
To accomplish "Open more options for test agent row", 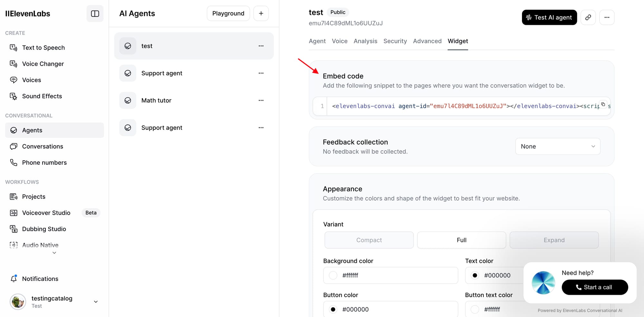I will pos(261,46).
